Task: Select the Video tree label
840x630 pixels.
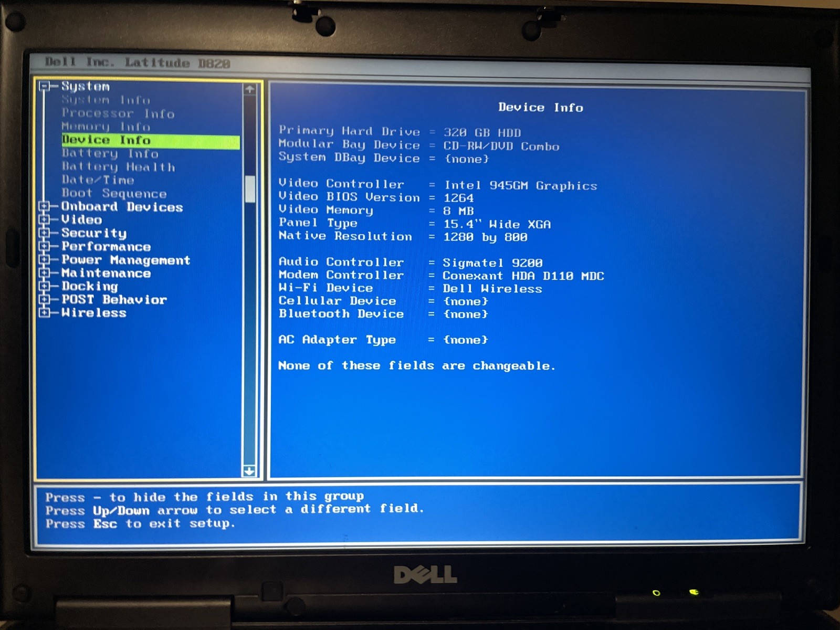Action: point(81,220)
